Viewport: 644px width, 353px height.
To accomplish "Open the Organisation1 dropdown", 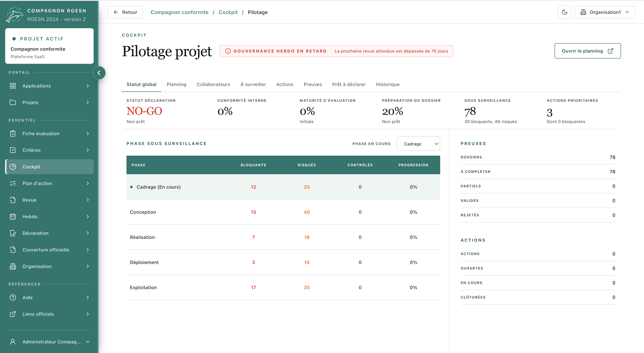I will [605, 12].
